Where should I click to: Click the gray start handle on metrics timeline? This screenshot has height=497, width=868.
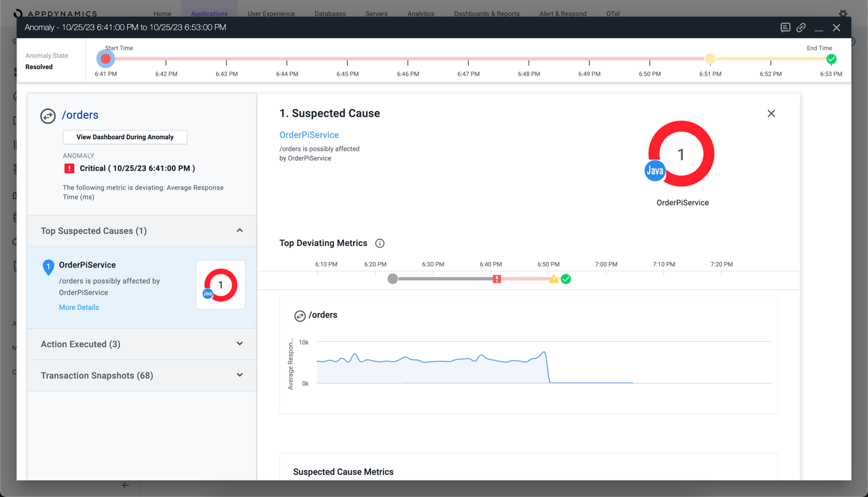(392, 279)
